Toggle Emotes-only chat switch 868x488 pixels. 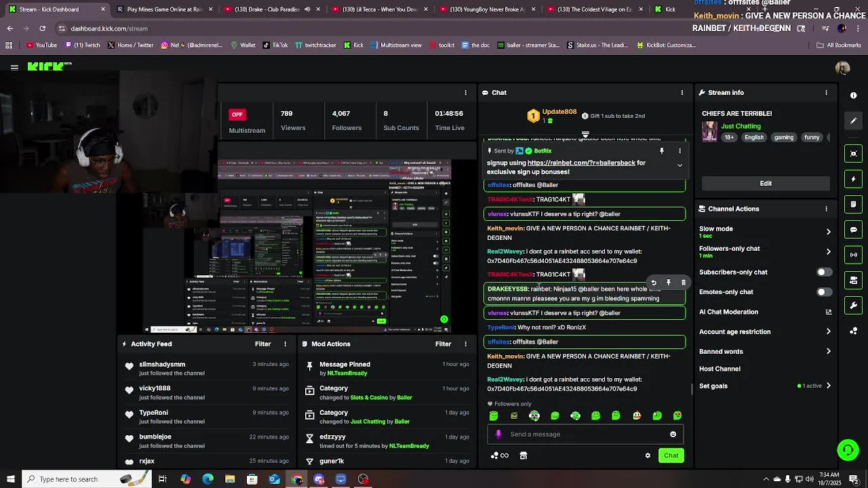click(824, 292)
